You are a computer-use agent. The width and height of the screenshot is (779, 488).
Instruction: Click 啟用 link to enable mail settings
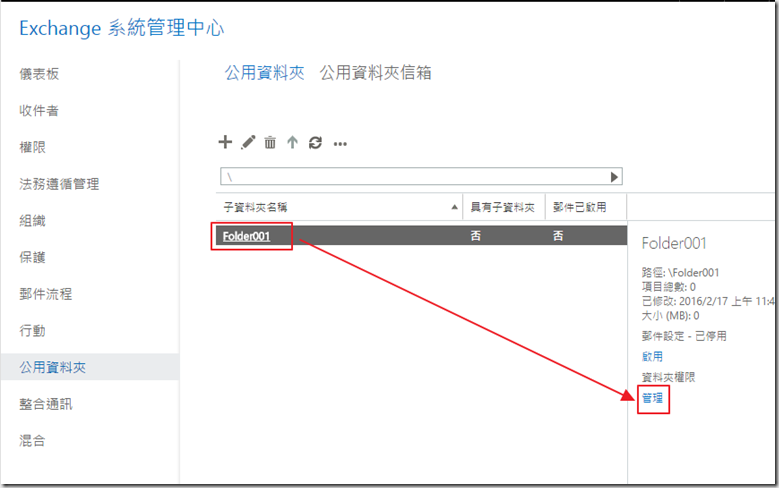click(651, 356)
